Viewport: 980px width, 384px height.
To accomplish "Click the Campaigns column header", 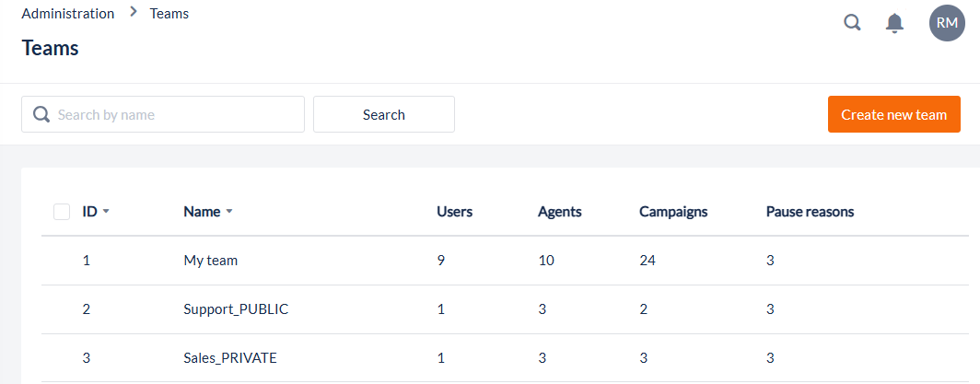I will [673, 212].
